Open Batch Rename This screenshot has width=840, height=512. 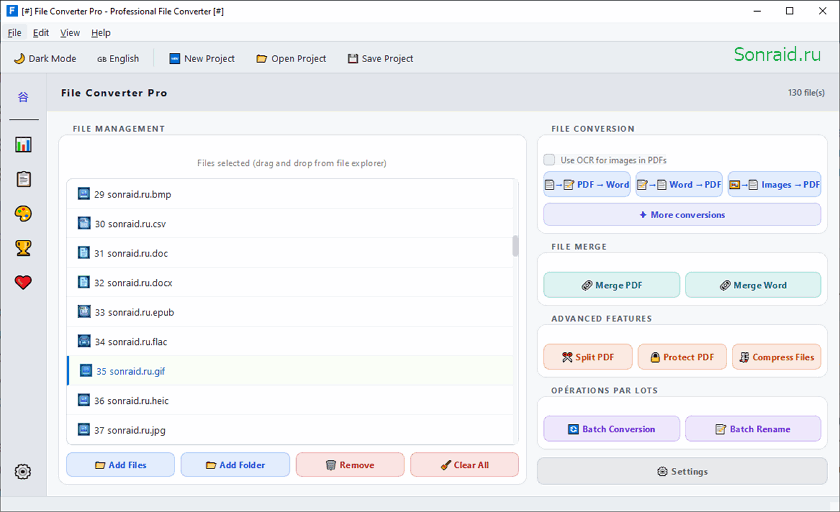pos(753,428)
